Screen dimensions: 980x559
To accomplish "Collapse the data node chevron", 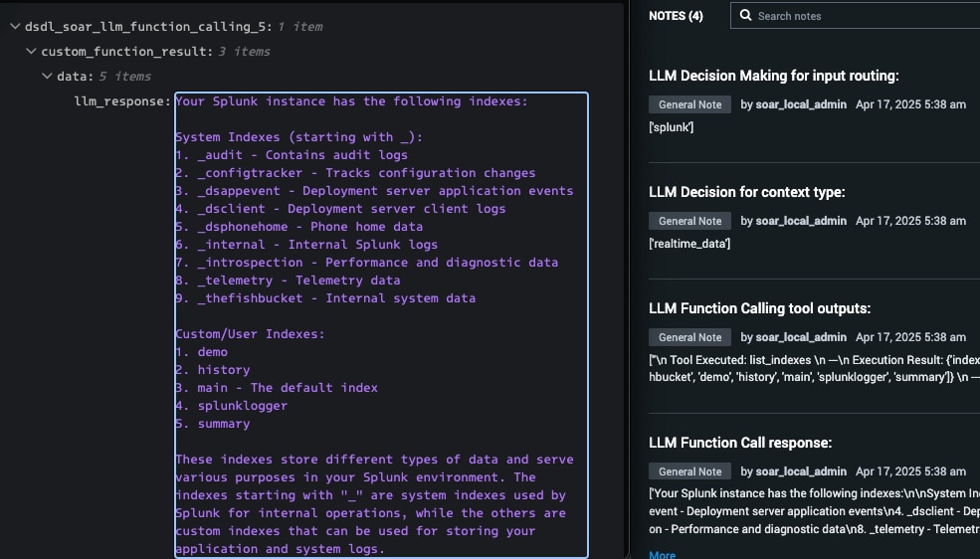I will 47,77.
